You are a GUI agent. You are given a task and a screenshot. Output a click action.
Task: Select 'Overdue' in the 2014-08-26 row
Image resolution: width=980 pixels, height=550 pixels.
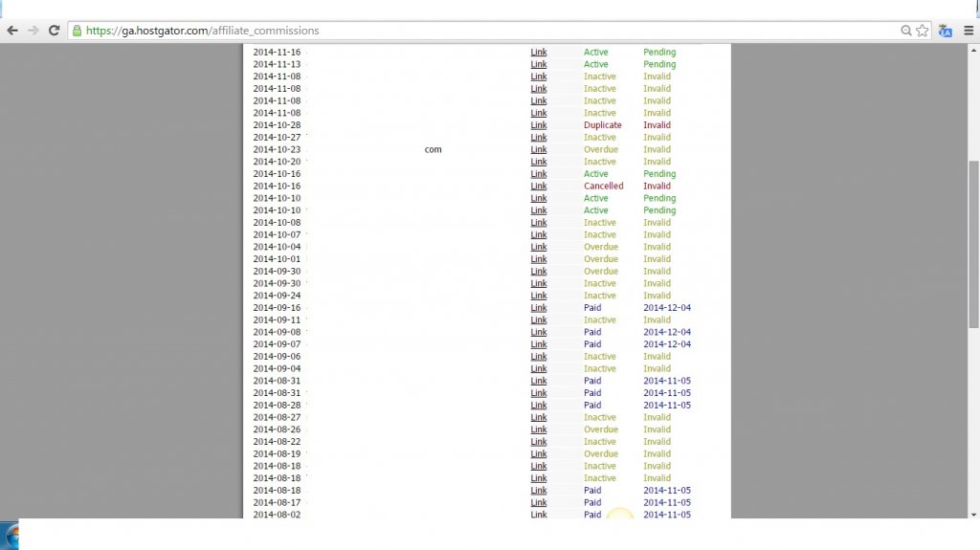[601, 429]
